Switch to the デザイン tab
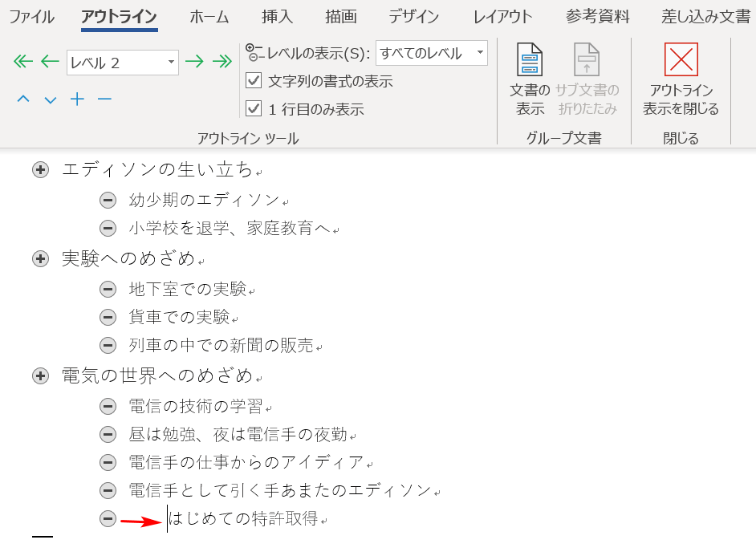This screenshot has height=560, width=756. (x=413, y=17)
